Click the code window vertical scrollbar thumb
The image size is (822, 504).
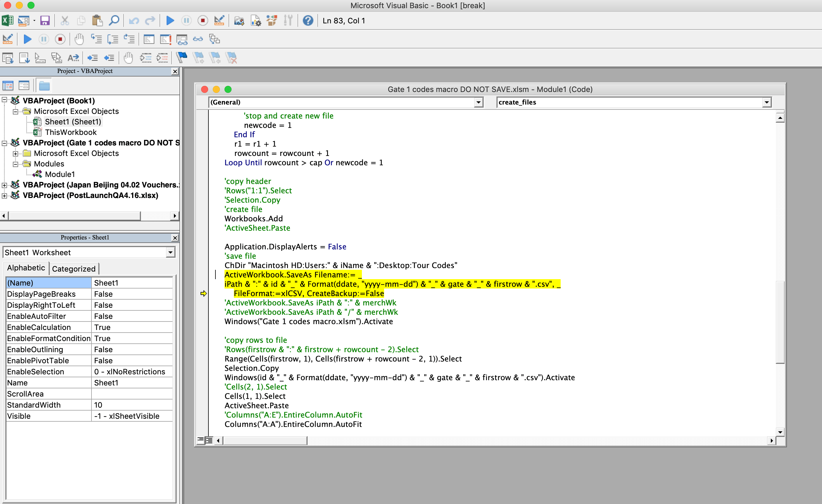pos(780,322)
